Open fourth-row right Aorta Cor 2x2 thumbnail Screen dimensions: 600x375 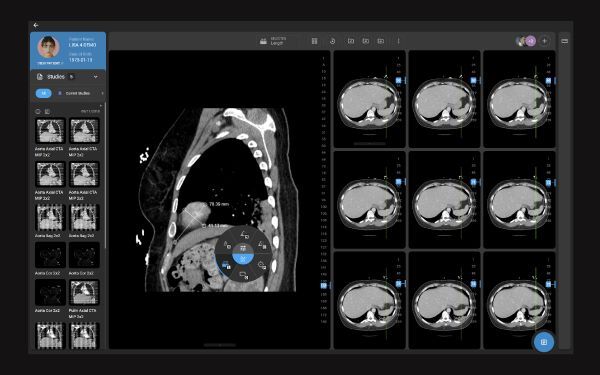pos(84,255)
